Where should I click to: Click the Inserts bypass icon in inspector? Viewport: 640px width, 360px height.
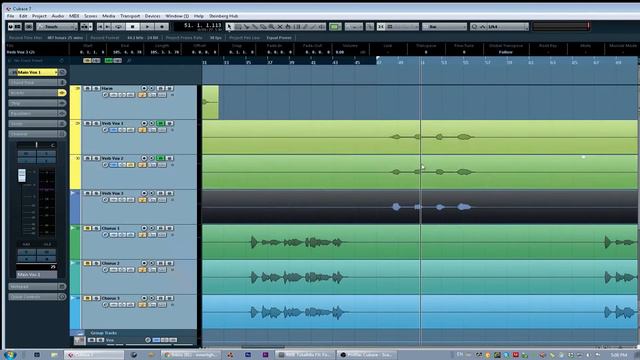(x=62, y=93)
